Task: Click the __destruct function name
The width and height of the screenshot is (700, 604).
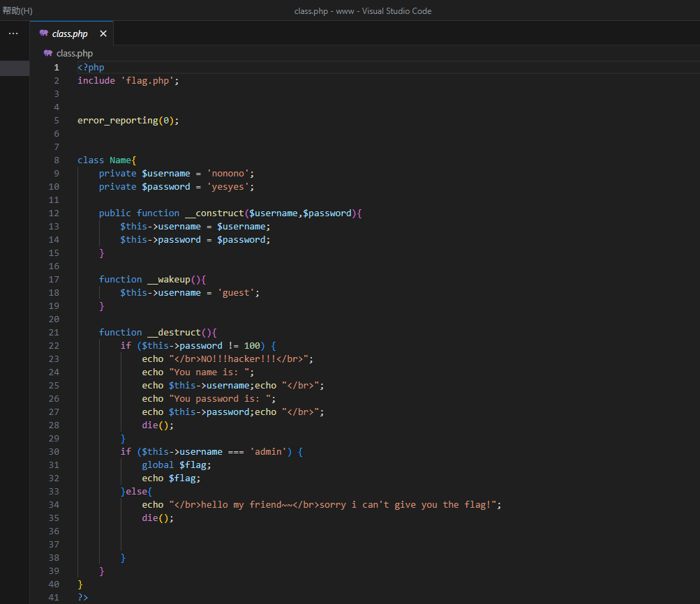Action: pyautogui.click(x=174, y=332)
